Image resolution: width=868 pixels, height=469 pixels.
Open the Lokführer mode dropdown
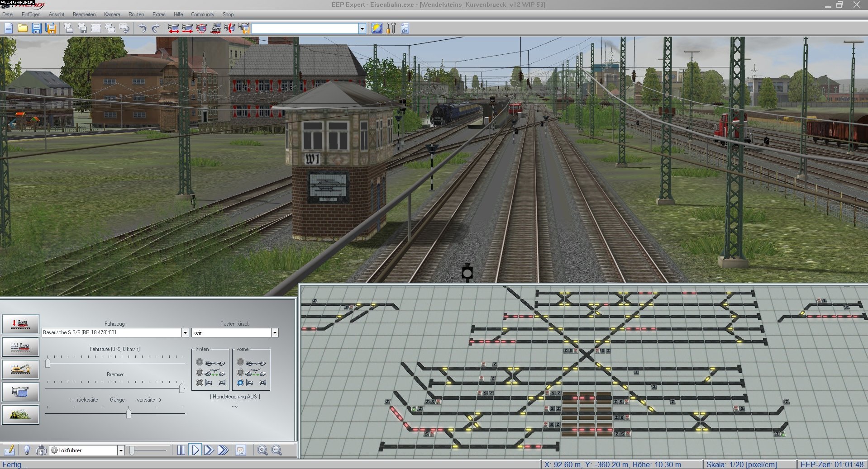121,450
